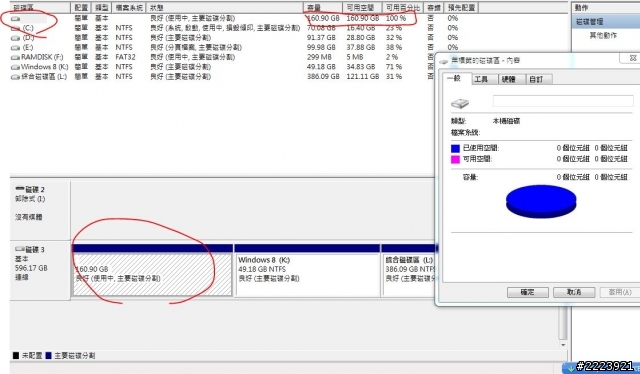Click the 動作 pane header
This screenshot has width=640, height=374.
606,8
